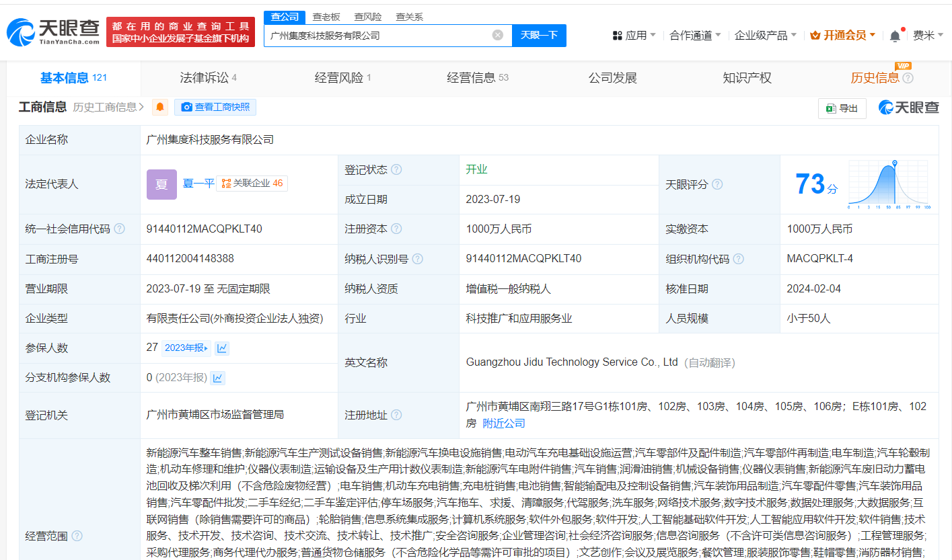Image resolution: width=952 pixels, height=560 pixels.
Task: Click TianYanCha logo to go home
Action: click(x=54, y=32)
